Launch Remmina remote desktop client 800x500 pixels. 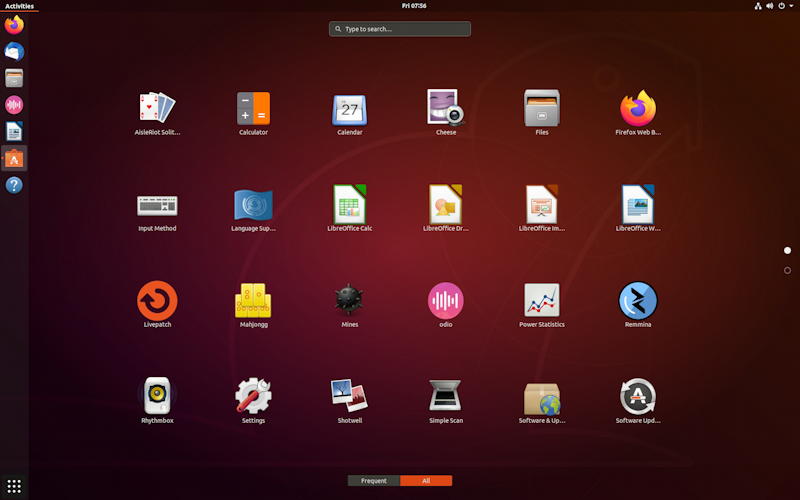click(638, 300)
